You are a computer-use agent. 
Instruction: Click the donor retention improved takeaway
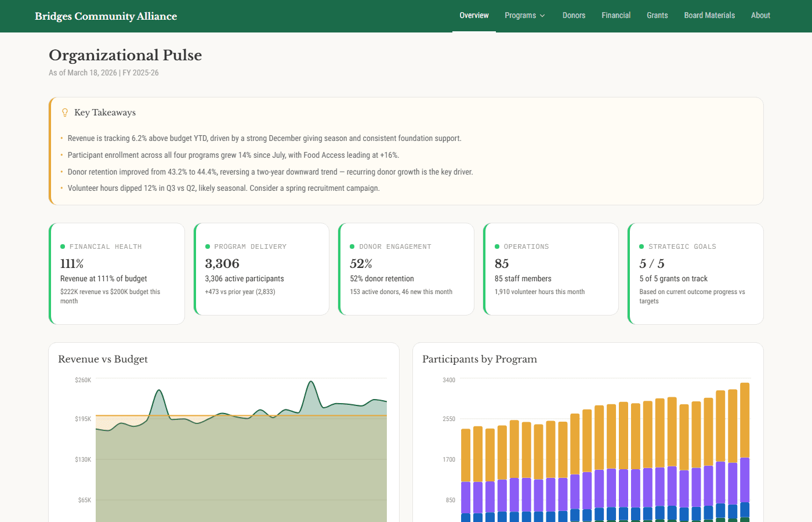[x=270, y=172]
